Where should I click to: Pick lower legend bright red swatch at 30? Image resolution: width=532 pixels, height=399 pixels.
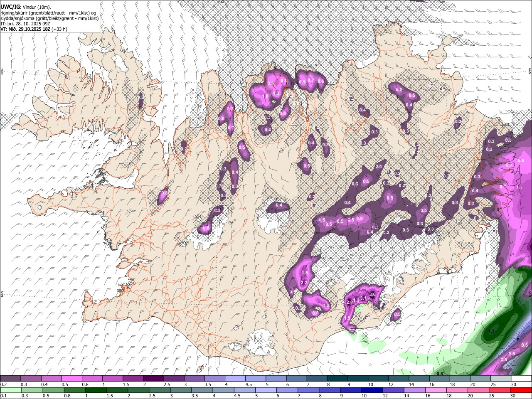coord(521,390)
